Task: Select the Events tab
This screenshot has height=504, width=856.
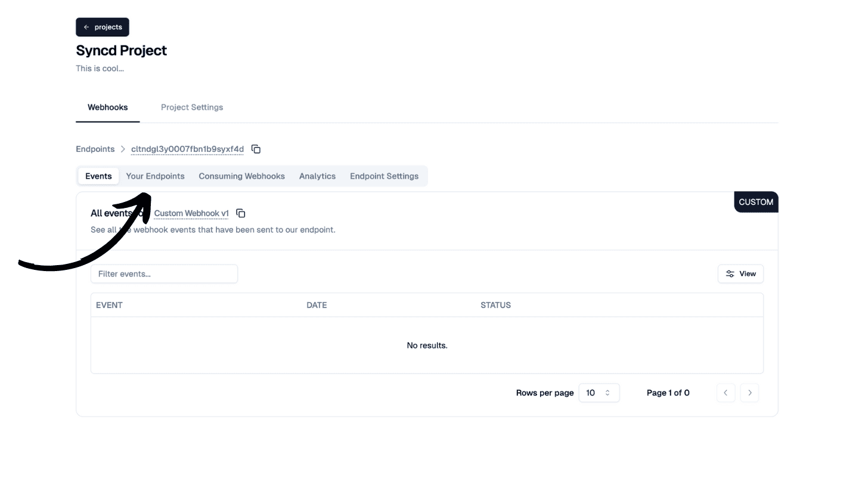Action: (x=98, y=176)
